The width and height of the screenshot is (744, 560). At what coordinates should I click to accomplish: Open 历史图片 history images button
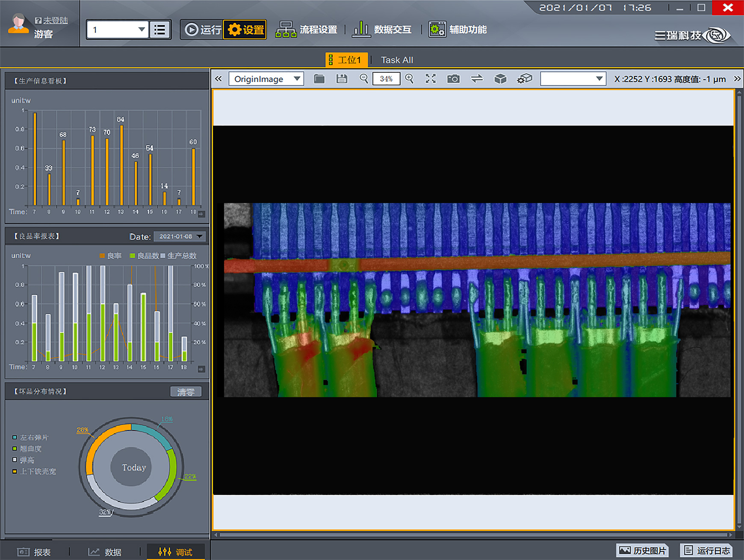click(642, 551)
